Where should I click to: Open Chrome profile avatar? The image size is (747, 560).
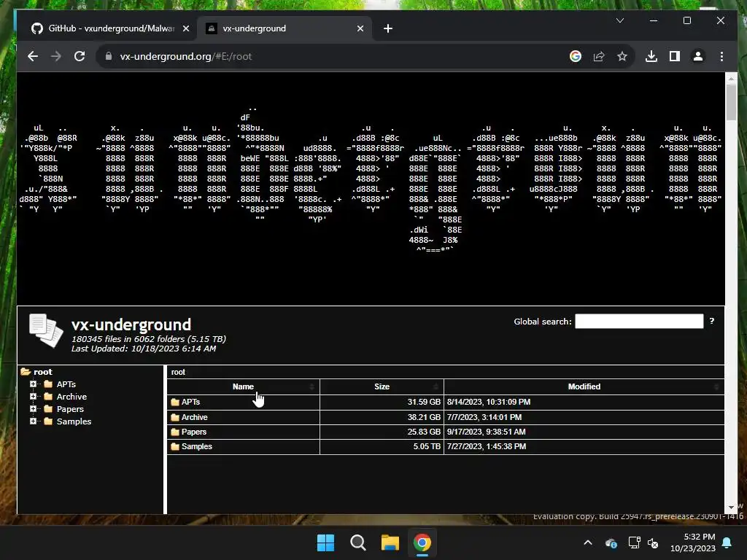click(698, 56)
